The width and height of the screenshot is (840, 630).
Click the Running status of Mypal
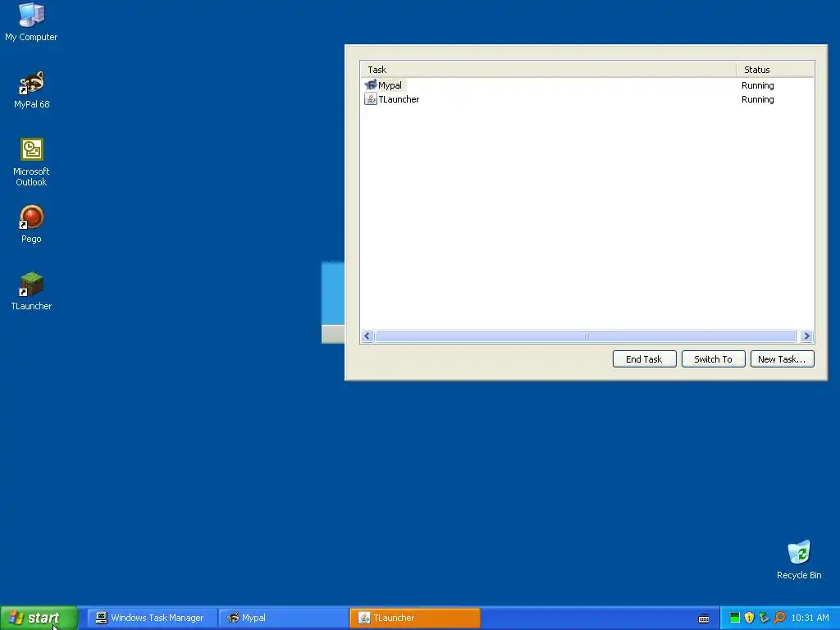coord(757,85)
